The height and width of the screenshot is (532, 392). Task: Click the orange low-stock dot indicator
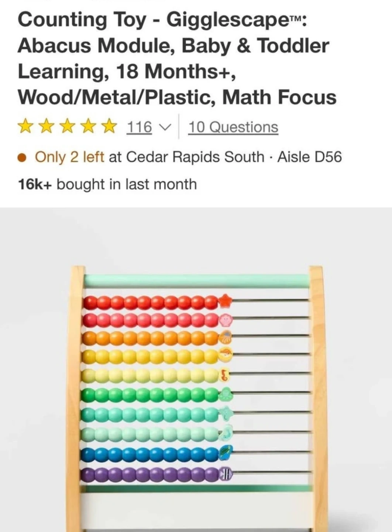tap(22, 158)
